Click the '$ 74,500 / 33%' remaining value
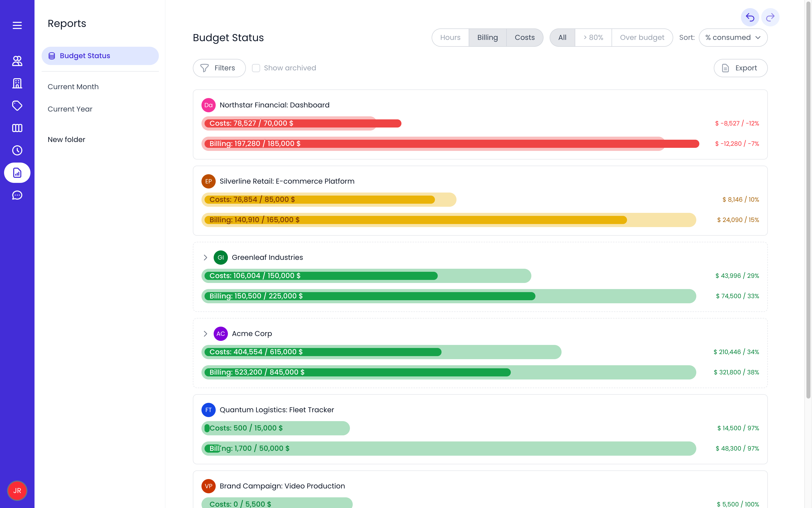Screen dimensions: 812x508 tap(737, 296)
